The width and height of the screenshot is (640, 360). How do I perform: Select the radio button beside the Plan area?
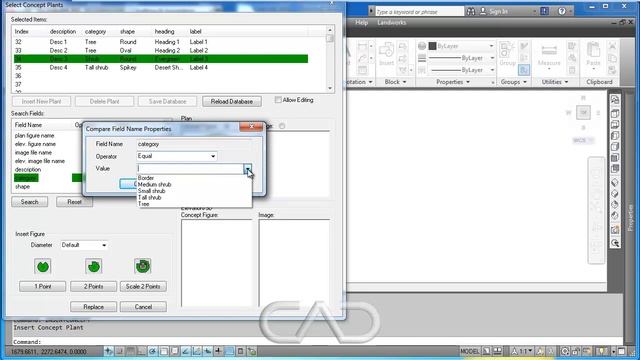click(282, 126)
